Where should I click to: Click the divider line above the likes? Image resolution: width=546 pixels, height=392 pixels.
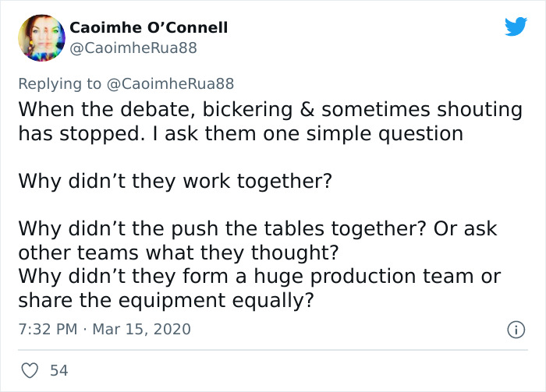tap(272, 350)
